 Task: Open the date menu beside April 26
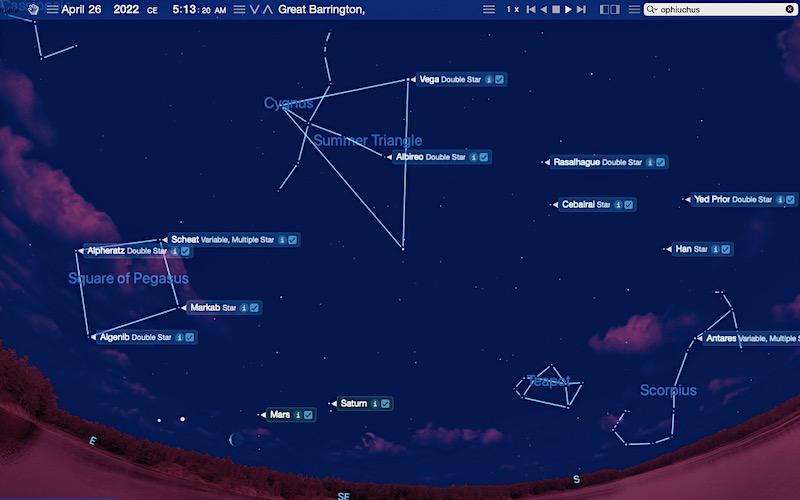(x=52, y=9)
